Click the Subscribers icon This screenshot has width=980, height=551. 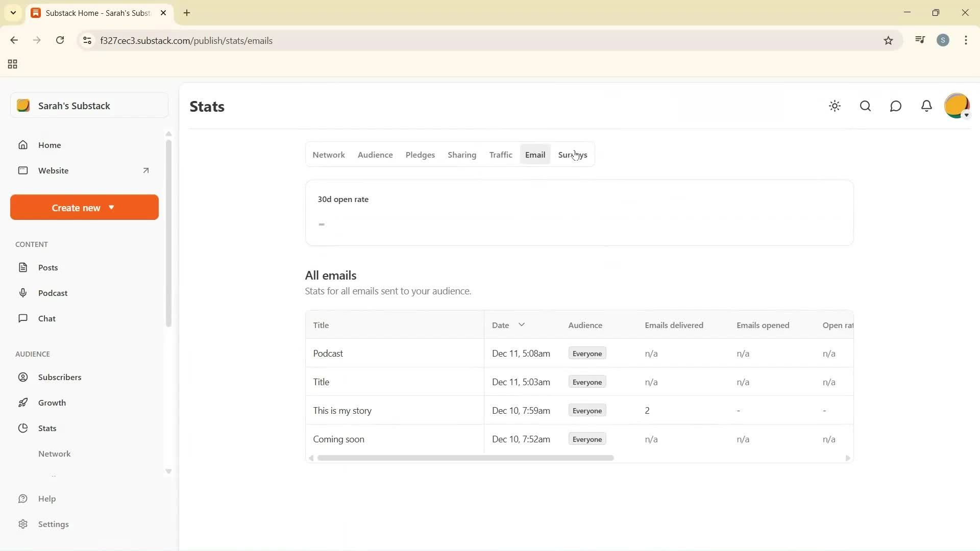pyautogui.click(x=23, y=377)
